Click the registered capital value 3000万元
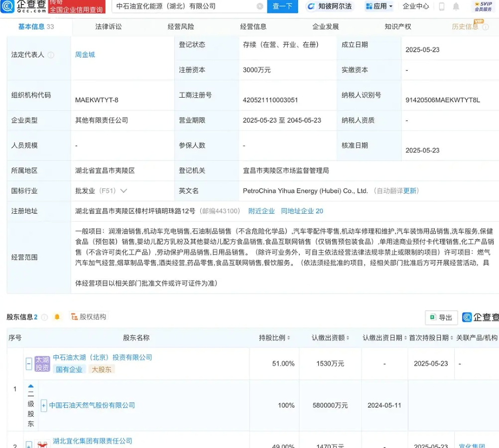Viewport: 499px width, 448px height. [x=256, y=70]
